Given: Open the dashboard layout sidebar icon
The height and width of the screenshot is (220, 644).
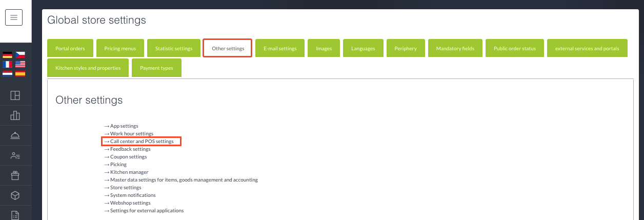Looking at the screenshot, I should tap(15, 95).
